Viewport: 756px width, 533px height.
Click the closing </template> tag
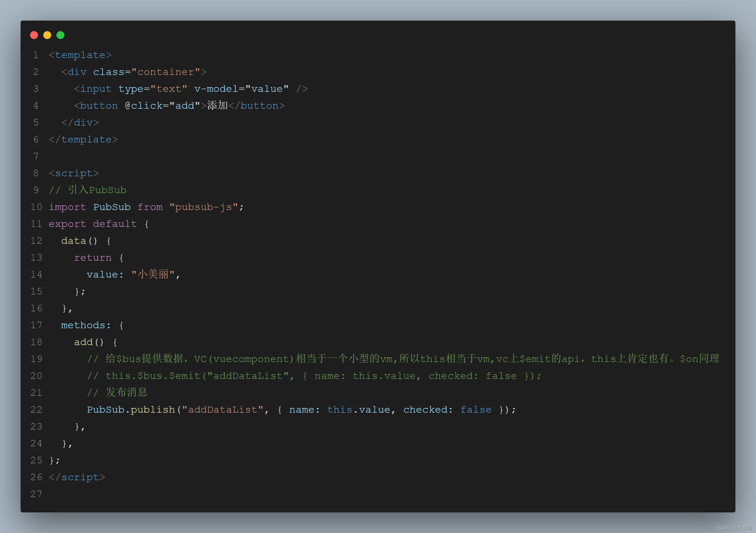pos(83,140)
